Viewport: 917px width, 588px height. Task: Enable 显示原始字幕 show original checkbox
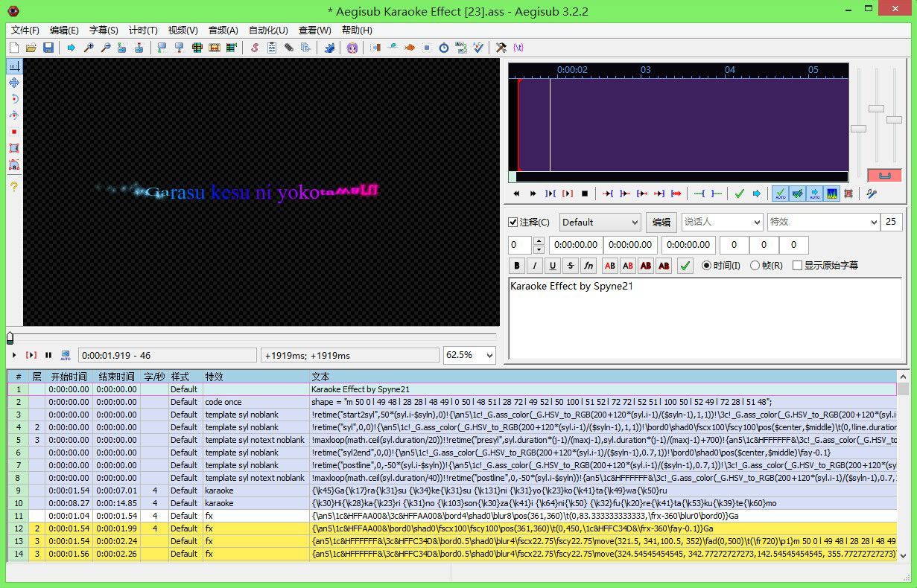click(x=797, y=266)
